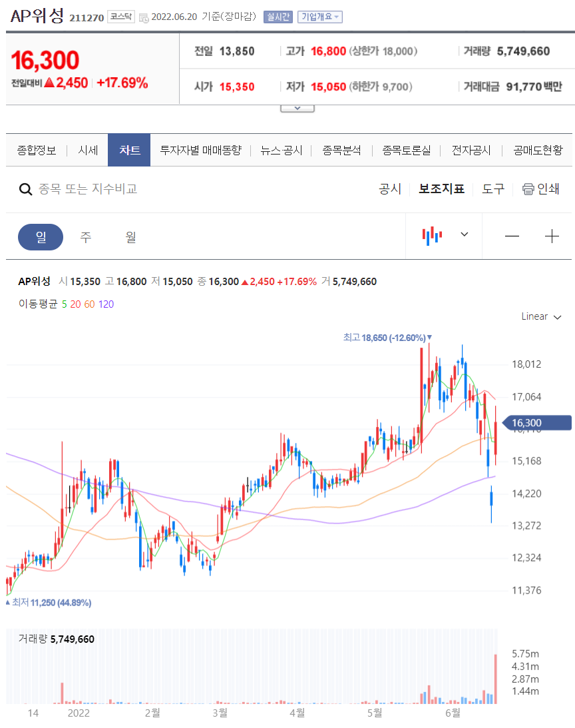
Task: Click the 6월 date axis label
Action: (x=453, y=713)
